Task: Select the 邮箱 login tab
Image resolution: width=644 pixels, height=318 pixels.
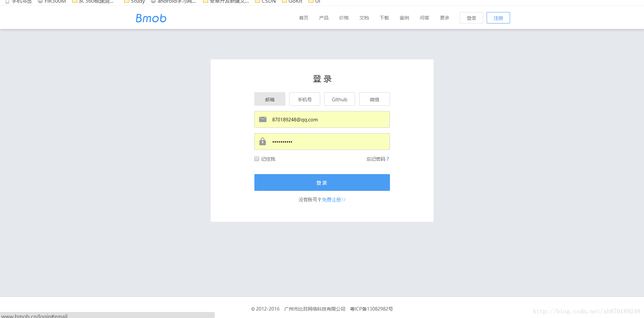Action: 270,99
